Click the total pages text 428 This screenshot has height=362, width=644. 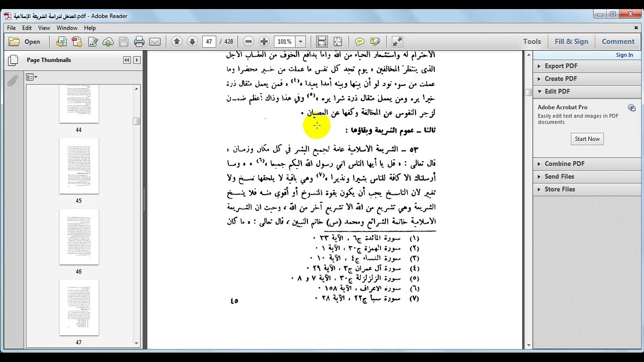pyautogui.click(x=229, y=42)
